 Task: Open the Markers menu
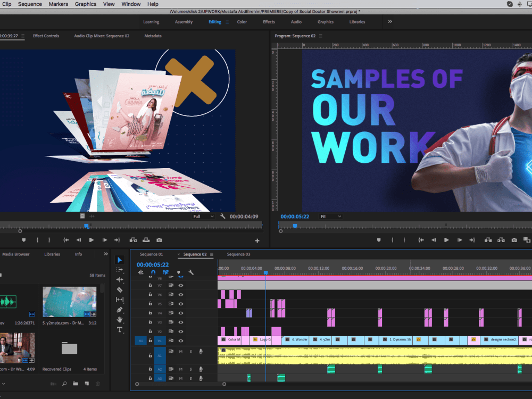pos(59,4)
